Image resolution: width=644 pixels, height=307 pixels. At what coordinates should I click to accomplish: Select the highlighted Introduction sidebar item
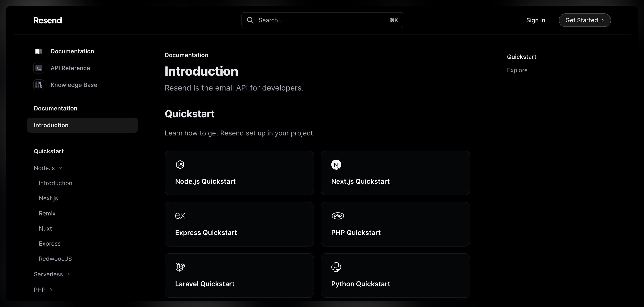82,125
